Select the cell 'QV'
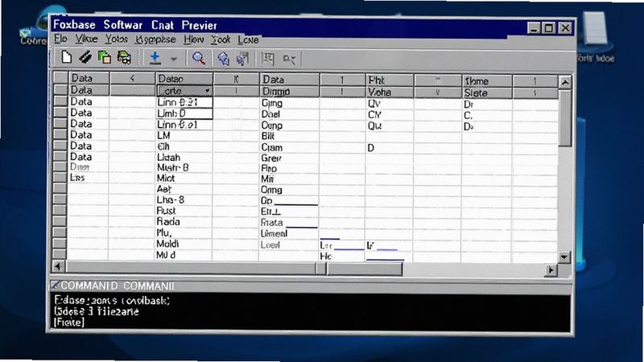This screenshot has width=644, height=362. [x=390, y=104]
